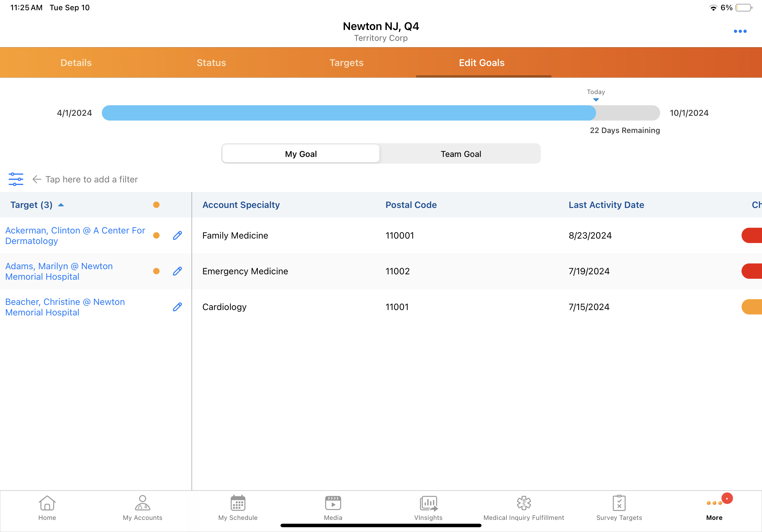
Task: Edit goal for Ackerman, Clinton via pencil icon
Action: 177,235
